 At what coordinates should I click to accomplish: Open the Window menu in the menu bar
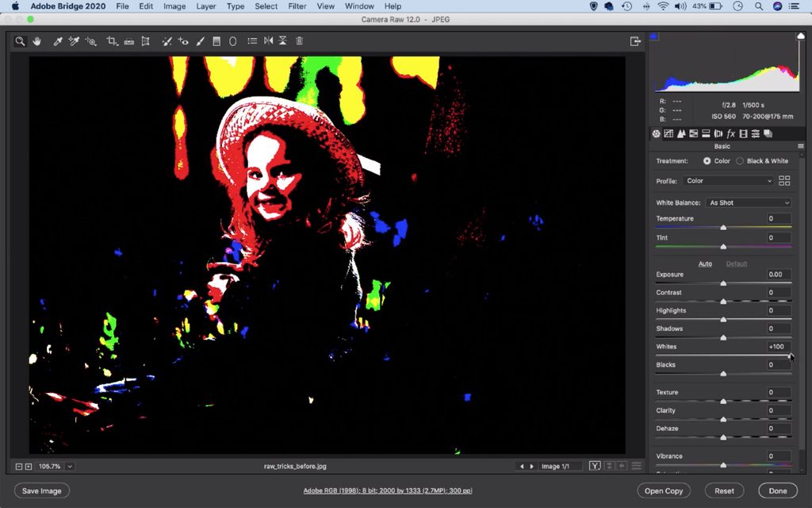(x=359, y=6)
